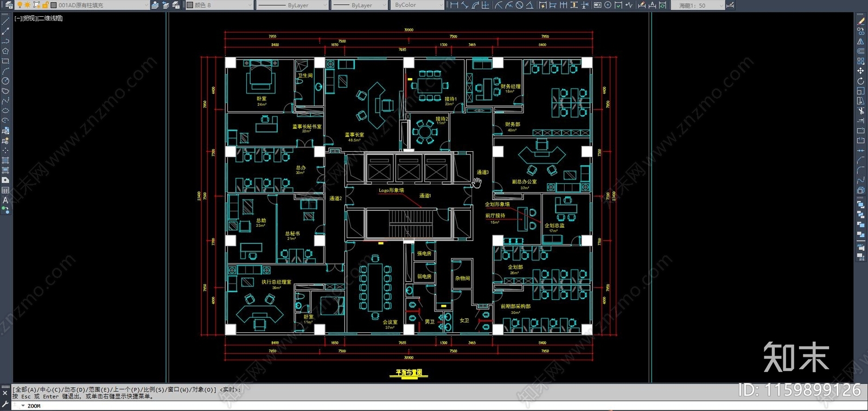
Task: Click the Dimension Text Edit icon
Action: click(652, 5)
